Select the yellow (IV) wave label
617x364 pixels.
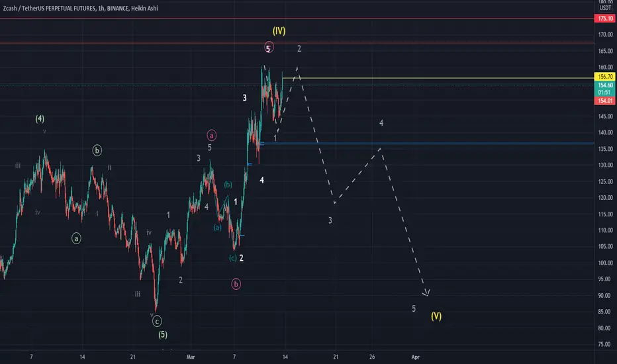coord(279,30)
